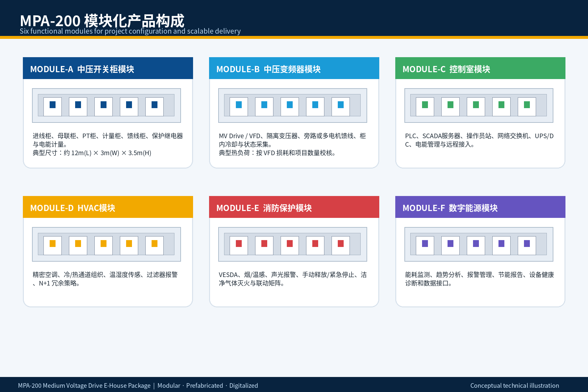The image size is (588, 392).
Task: Click rightmost green cabinet icon in MODULE-C
Action: coord(527,106)
